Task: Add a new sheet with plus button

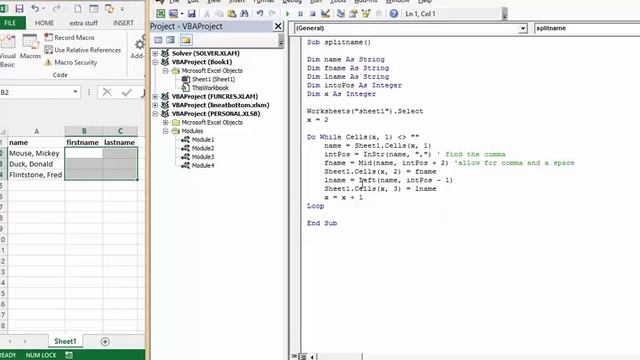Action: (x=105, y=342)
